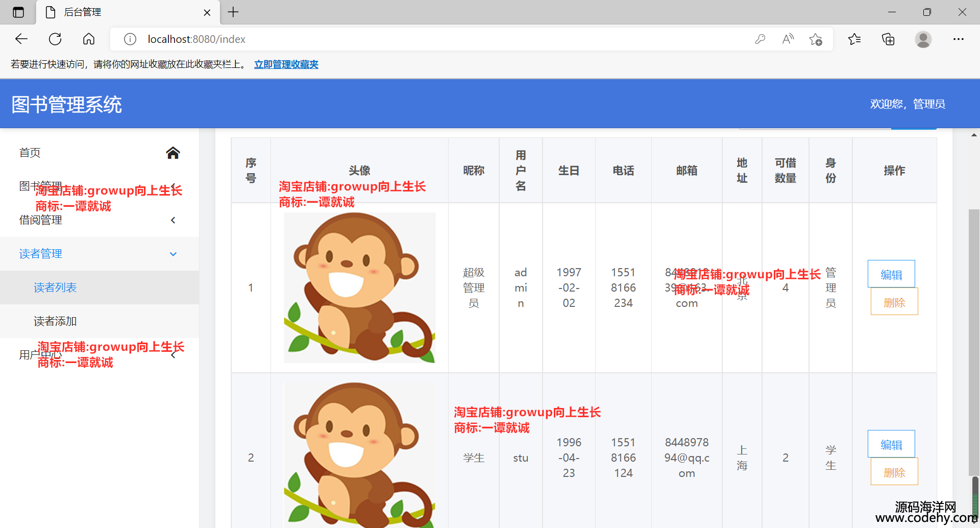The image size is (980, 528).
Task: Click the 操作 column header
Action: pos(894,170)
